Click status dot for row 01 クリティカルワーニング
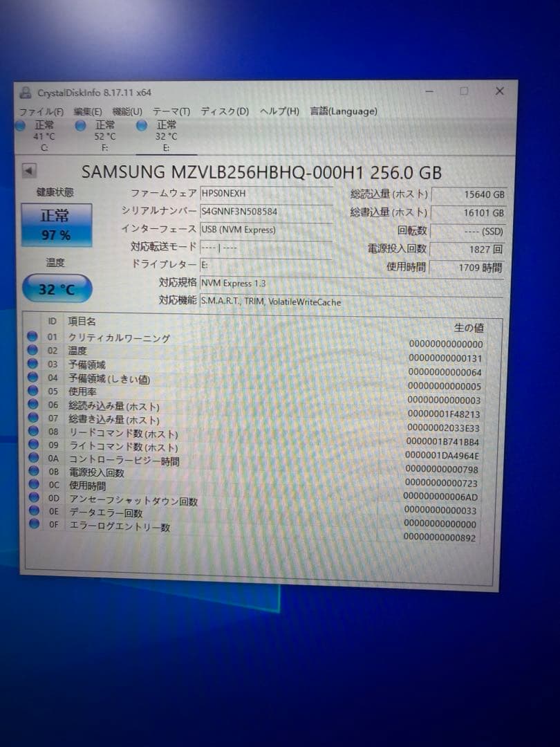 [32, 336]
